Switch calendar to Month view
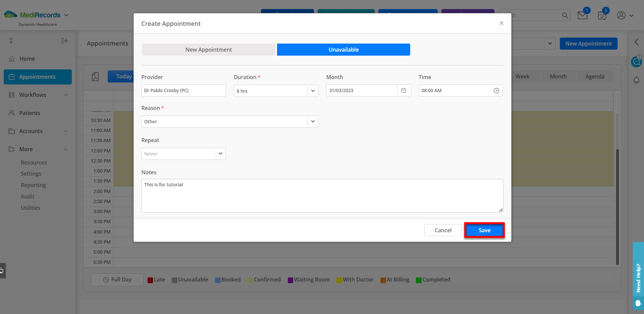The height and width of the screenshot is (314, 644). click(558, 76)
